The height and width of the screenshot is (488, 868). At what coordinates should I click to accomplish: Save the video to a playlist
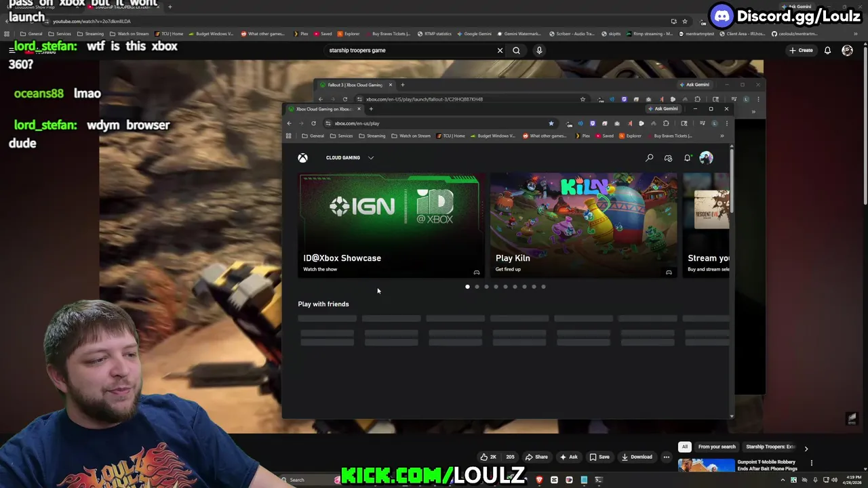599,457
